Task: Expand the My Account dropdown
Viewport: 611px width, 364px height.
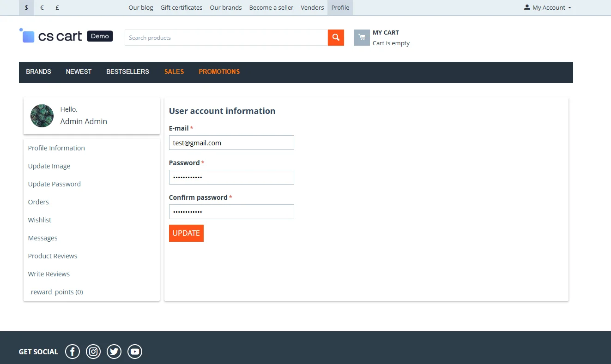Action: tap(548, 7)
